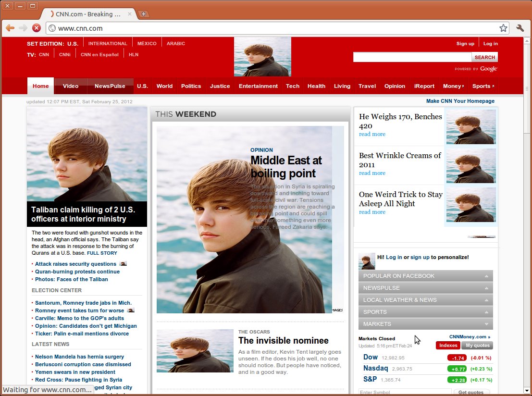Open the Living section
Screen dimensions: 532x396
pos(342,86)
